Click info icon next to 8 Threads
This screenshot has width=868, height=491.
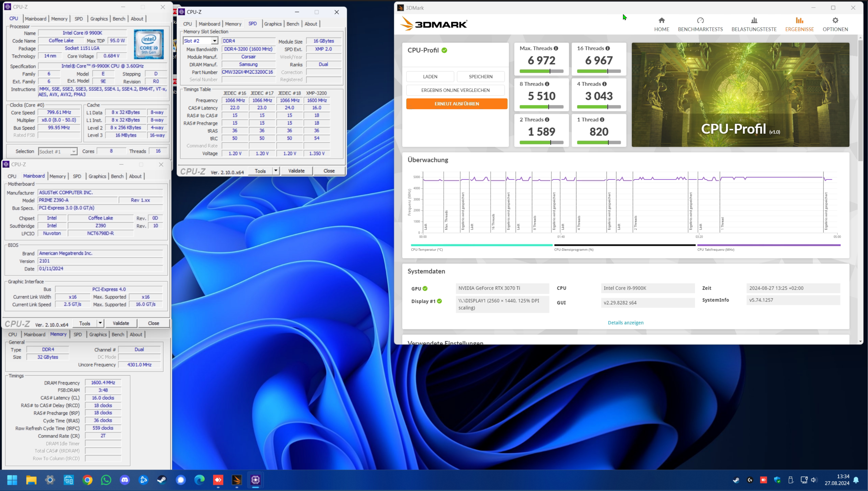[x=547, y=84]
